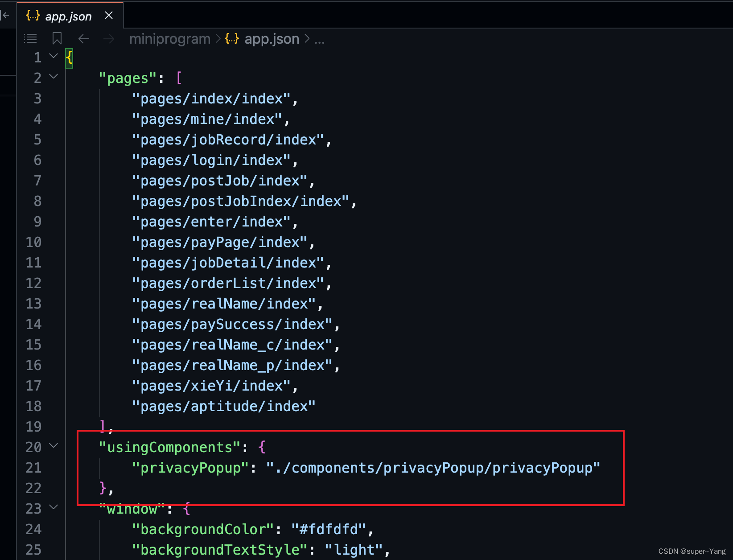Click the "privacyPopup" key on line 21
The width and height of the screenshot is (733, 560).
190,468
